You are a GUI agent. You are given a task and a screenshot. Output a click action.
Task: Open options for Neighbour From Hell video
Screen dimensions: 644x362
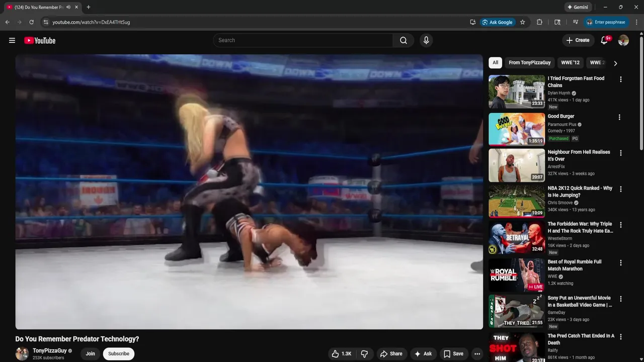[x=620, y=153]
